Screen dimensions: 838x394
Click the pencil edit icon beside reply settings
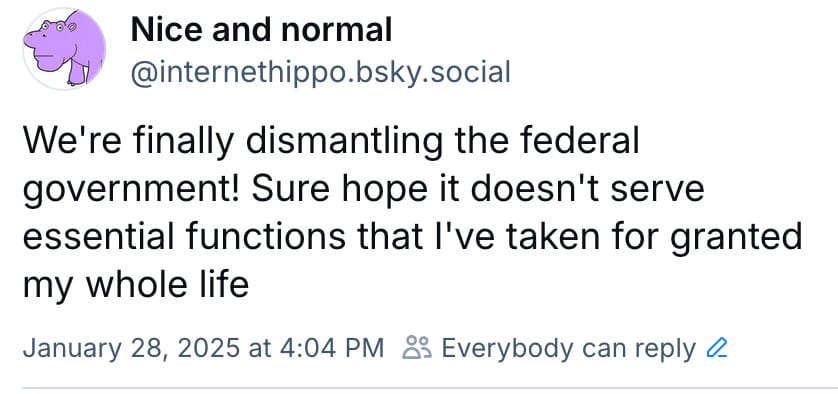click(x=717, y=349)
